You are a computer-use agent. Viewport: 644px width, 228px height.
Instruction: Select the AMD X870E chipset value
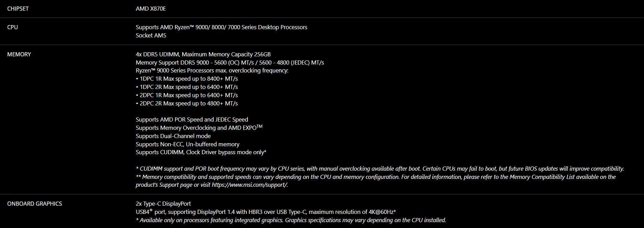click(x=151, y=9)
